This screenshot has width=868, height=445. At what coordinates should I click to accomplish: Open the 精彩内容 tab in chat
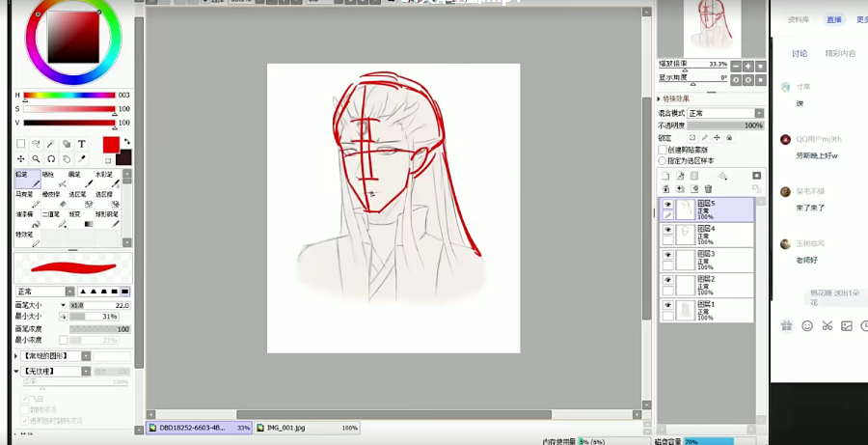coord(839,53)
